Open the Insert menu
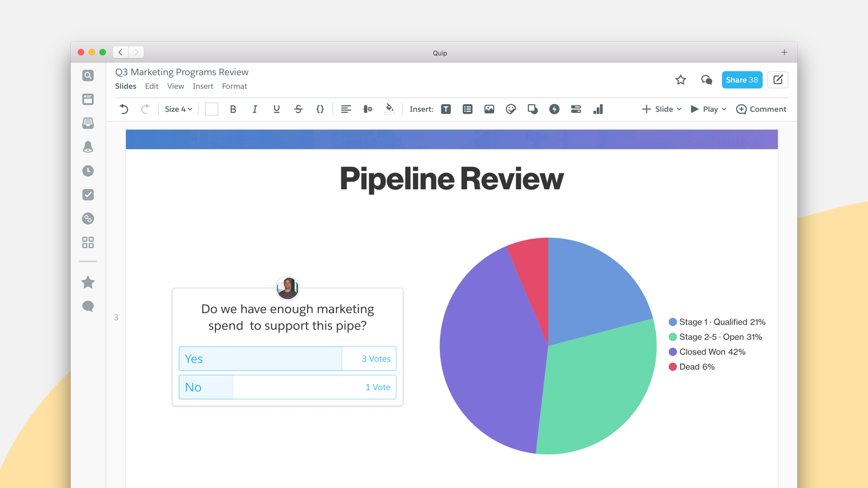Screen dimensions: 868x488 [x=203, y=86]
